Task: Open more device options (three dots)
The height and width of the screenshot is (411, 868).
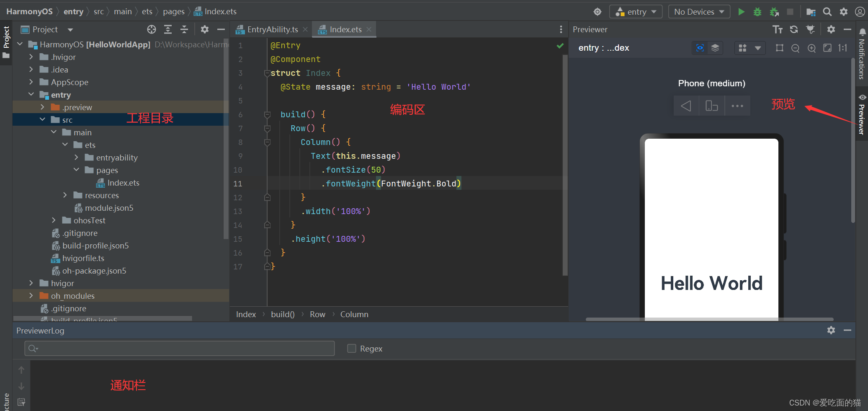Action: pyautogui.click(x=737, y=106)
